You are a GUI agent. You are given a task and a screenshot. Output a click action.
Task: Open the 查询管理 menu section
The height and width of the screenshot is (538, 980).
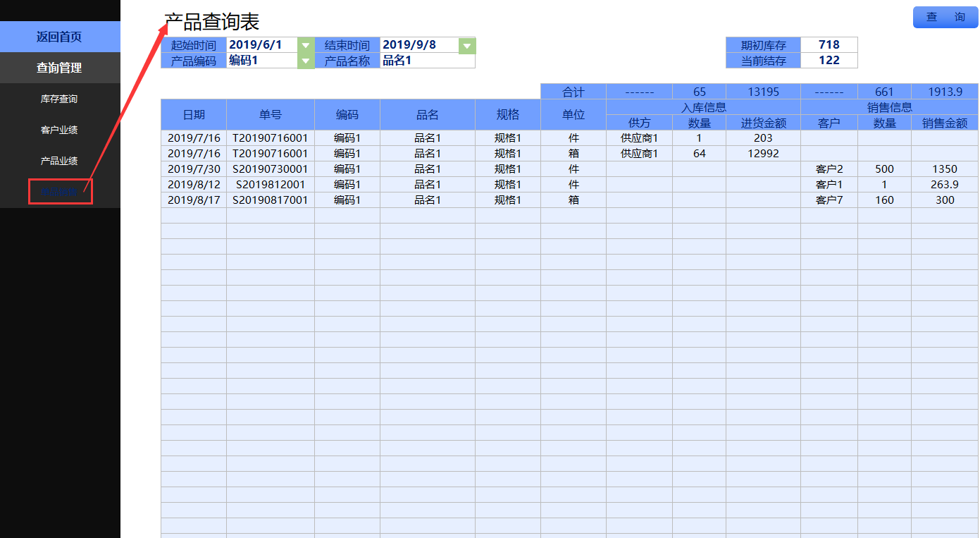pyautogui.click(x=60, y=68)
